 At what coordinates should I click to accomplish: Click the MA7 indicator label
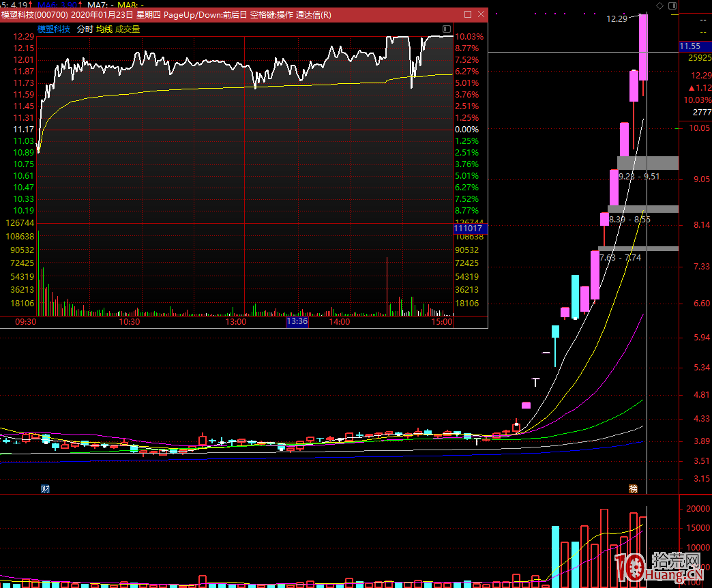(100, 5)
